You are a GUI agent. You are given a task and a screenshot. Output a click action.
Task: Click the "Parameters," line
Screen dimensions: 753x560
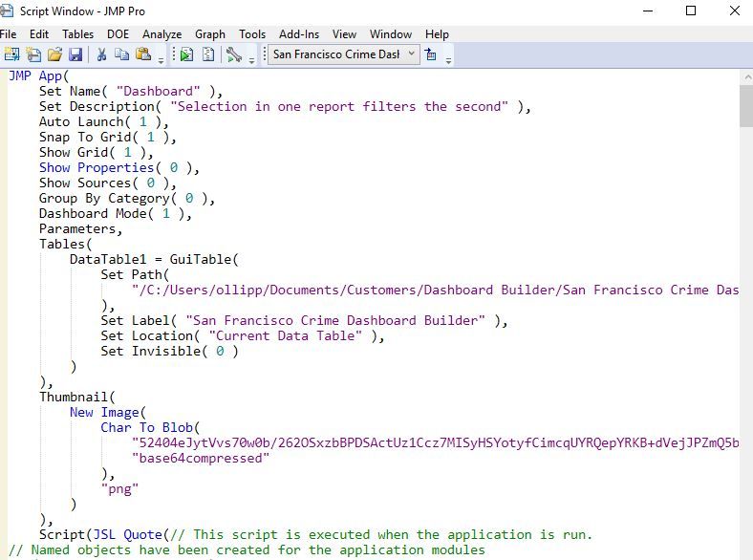click(80, 229)
